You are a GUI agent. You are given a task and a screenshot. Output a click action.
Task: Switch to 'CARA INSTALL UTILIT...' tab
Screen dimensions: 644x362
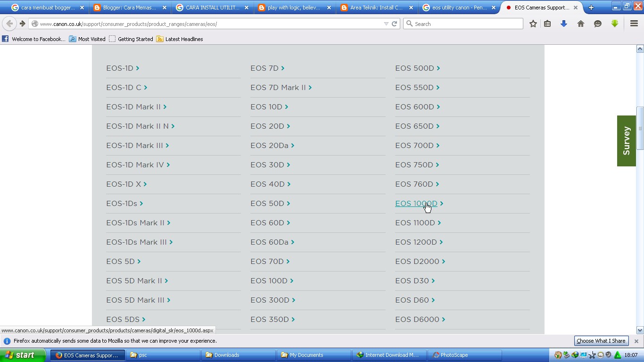212,8
